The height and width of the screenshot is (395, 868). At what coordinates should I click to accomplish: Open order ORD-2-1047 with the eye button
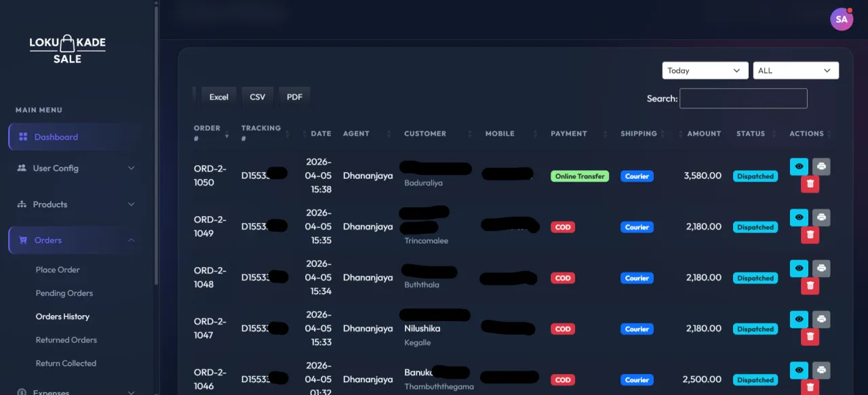coord(799,318)
